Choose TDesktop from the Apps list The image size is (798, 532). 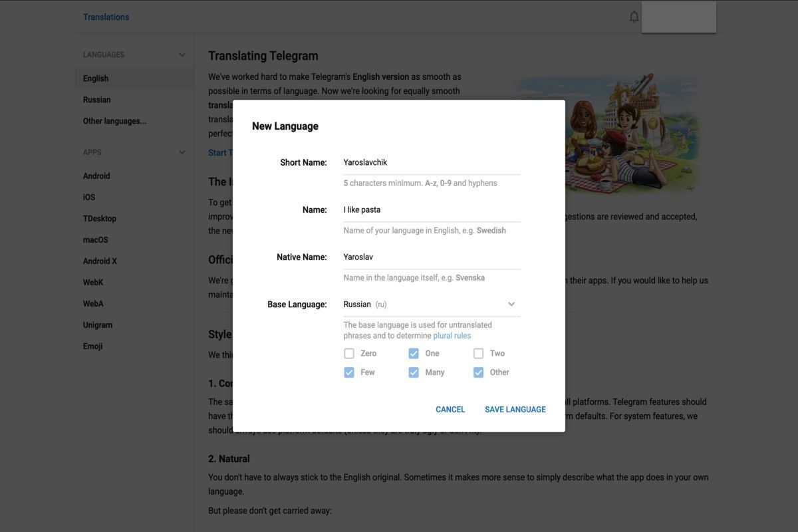tap(100, 219)
